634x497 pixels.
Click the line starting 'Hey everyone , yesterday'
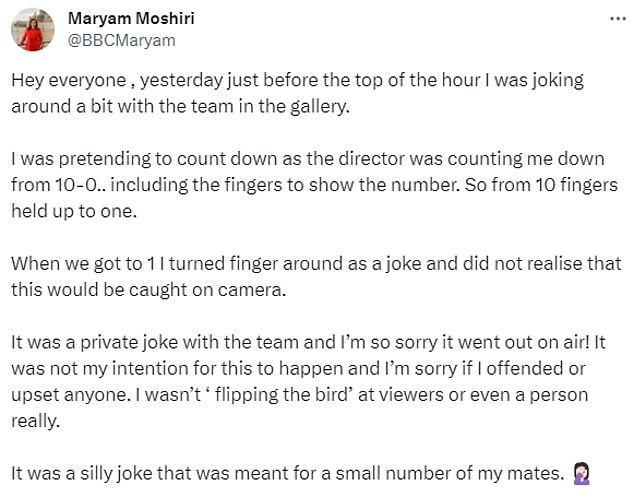click(298, 80)
